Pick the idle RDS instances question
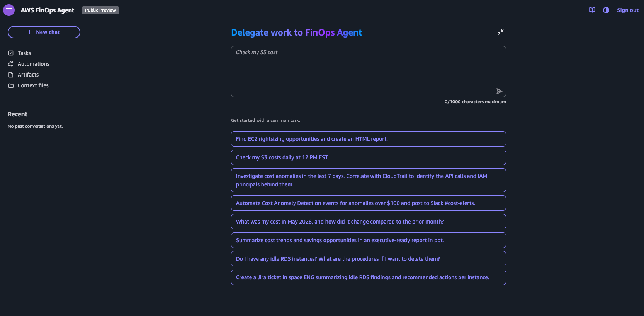Image resolution: width=644 pixels, height=316 pixels. pyautogui.click(x=369, y=259)
